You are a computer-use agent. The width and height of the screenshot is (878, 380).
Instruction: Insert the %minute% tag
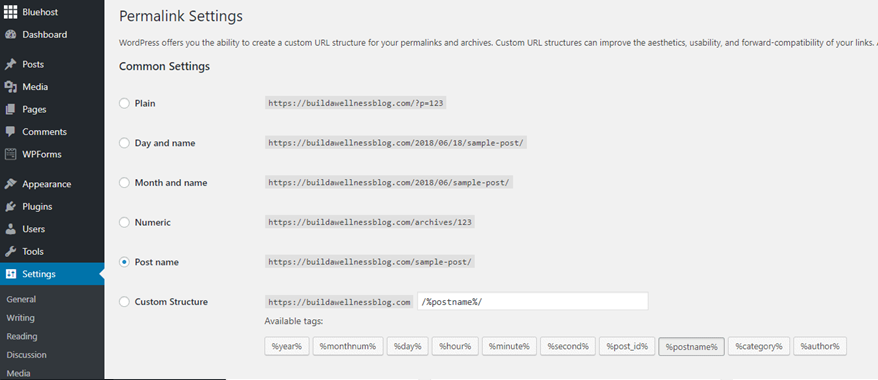509,346
